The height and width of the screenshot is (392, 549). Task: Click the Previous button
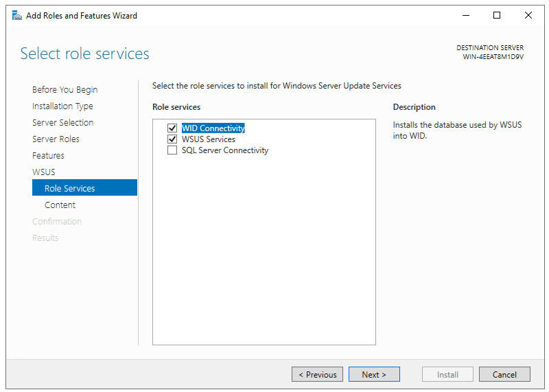point(317,374)
